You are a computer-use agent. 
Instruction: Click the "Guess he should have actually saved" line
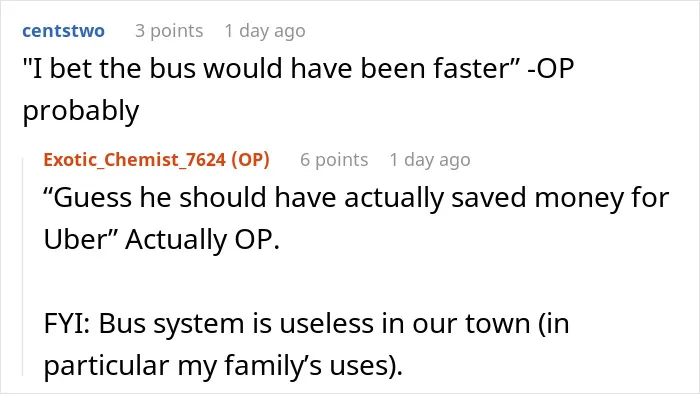pyautogui.click(x=356, y=198)
